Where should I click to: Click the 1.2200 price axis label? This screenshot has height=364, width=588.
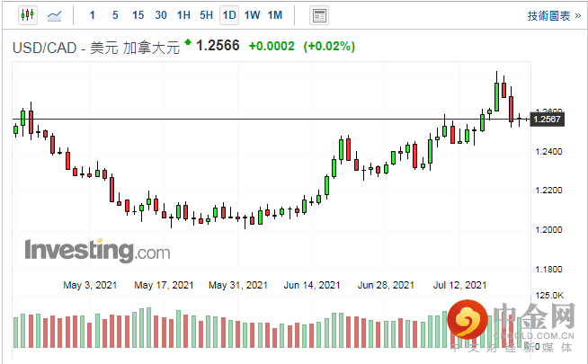coord(548,190)
